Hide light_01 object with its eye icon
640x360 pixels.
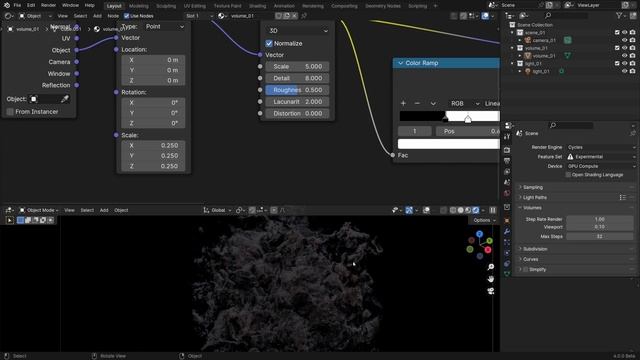coord(624,71)
